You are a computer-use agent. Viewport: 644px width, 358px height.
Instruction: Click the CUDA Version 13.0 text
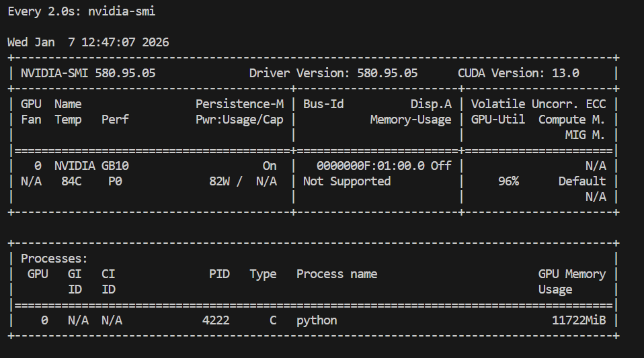point(518,73)
